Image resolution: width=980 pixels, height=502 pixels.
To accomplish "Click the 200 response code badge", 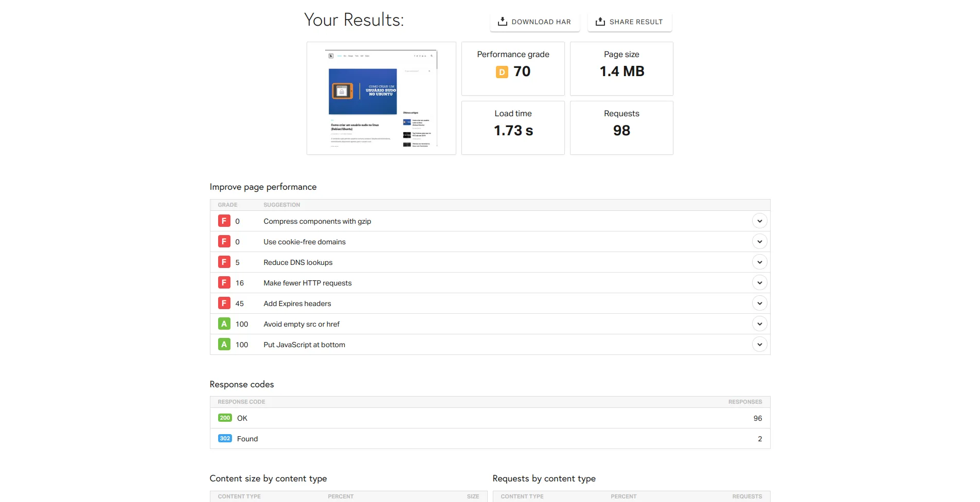I will tap(225, 418).
